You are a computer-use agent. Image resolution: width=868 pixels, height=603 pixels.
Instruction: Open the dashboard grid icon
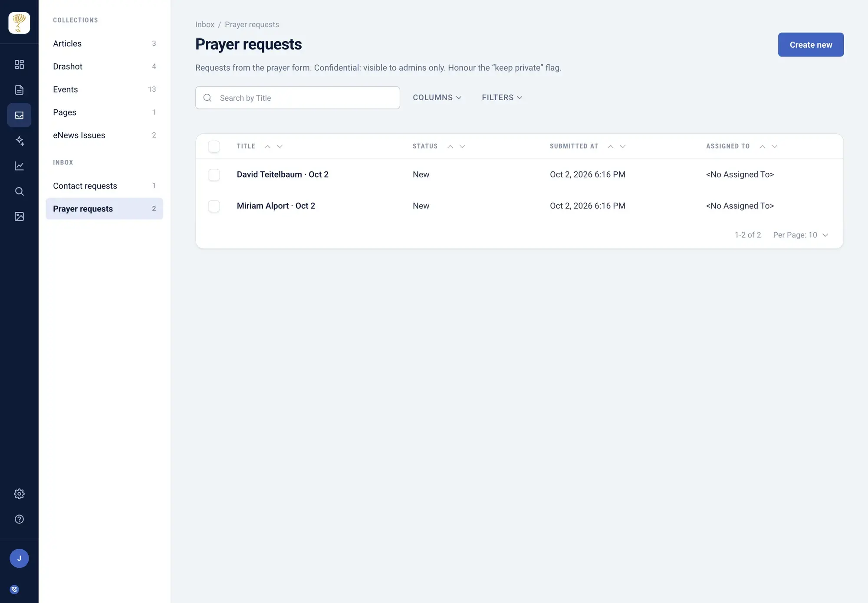pyautogui.click(x=19, y=65)
